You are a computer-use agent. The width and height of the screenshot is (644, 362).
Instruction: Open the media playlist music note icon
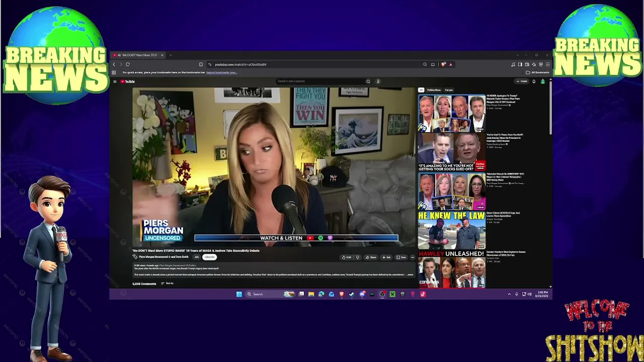pyautogui.click(x=513, y=64)
